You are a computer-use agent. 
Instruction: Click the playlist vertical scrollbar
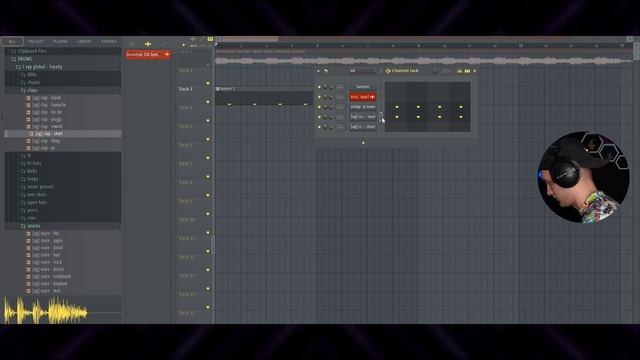click(636, 51)
